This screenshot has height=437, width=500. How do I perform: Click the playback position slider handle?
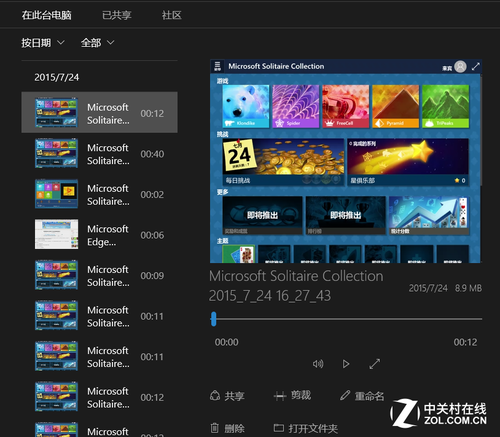[214, 319]
